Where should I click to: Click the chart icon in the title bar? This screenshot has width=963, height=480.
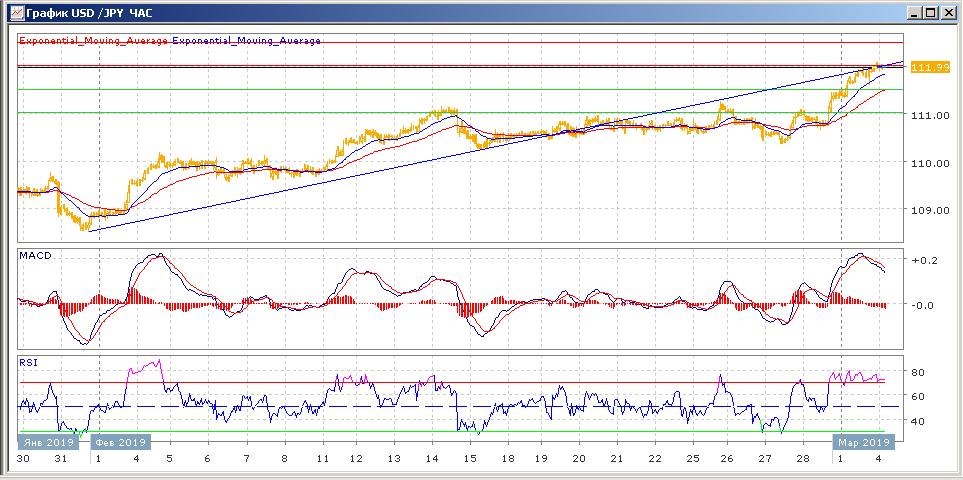click(x=13, y=13)
